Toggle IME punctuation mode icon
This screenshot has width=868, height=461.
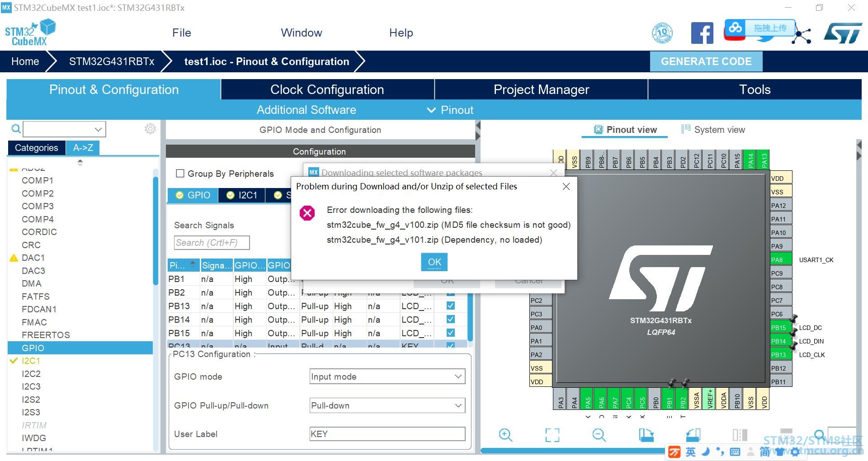click(720, 452)
